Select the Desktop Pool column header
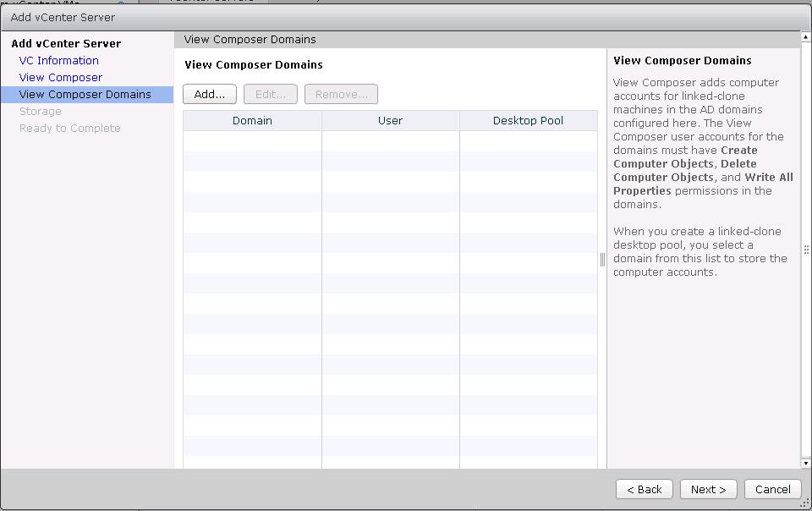The height and width of the screenshot is (511, 812). [528, 121]
